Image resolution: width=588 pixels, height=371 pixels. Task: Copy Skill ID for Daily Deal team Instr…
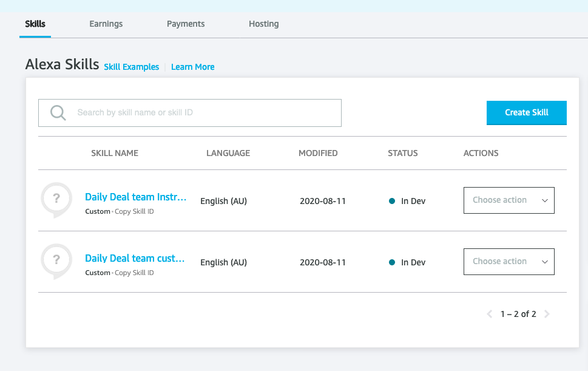pyautogui.click(x=134, y=211)
